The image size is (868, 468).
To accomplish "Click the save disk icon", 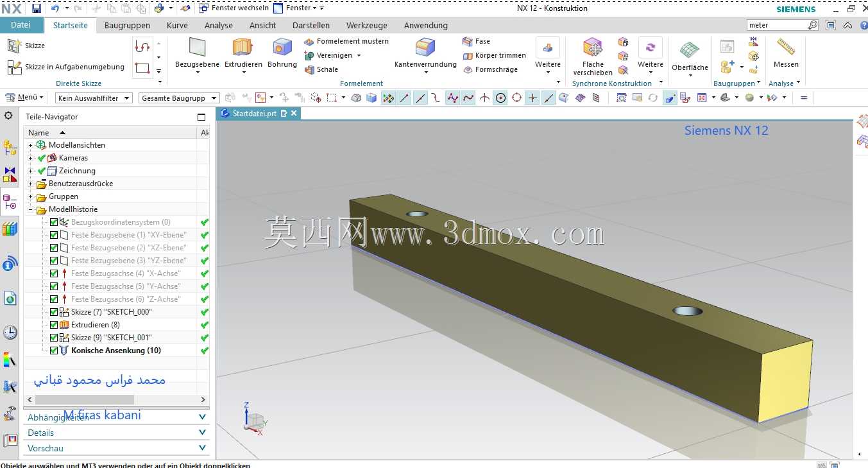I will [x=37, y=8].
